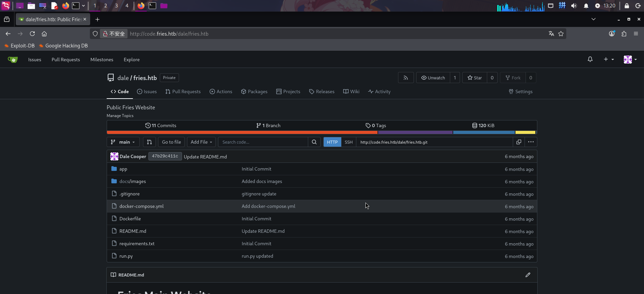Launch Firefox from the taskbar launcher
This screenshot has width=644, height=294.
click(x=66, y=6)
